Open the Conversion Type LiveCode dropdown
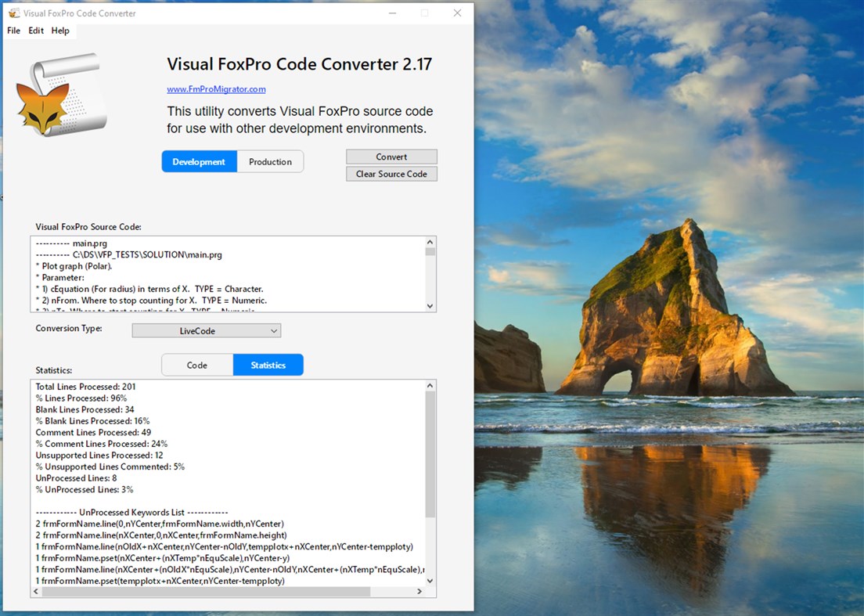The image size is (864, 616). [206, 330]
